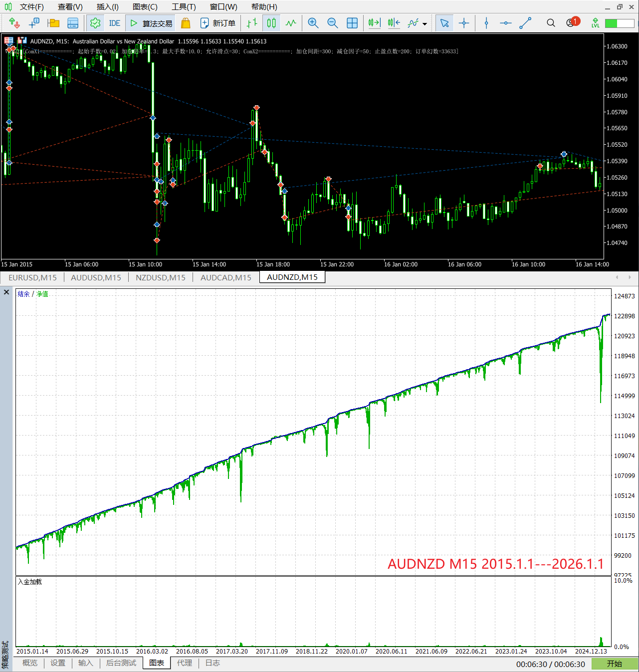Zoom out of the chart

pos(333,23)
